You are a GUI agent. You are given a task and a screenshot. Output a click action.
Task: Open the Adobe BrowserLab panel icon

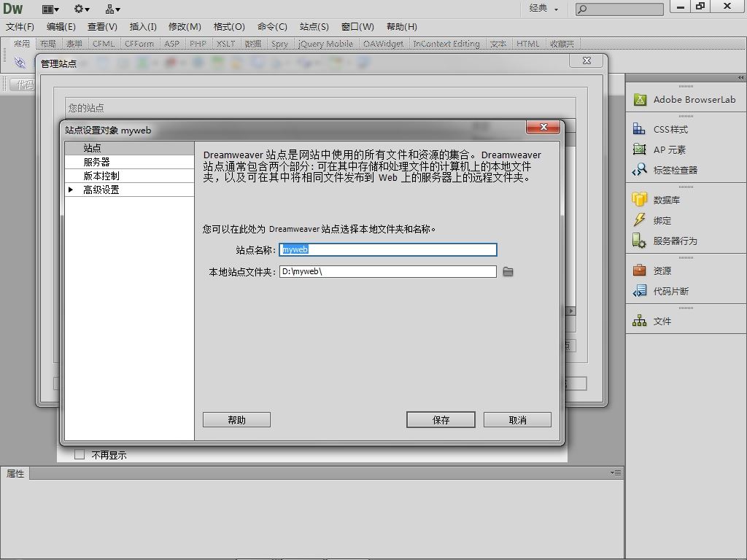640,100
